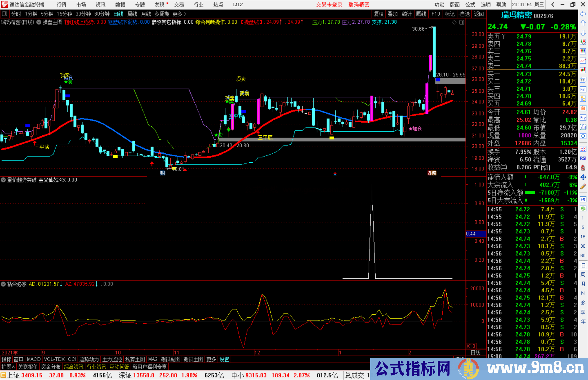Viewport: 588px width, 380px height.
Task: Click the RSI indicator icon in sidebar
Action: click(583, 158)
